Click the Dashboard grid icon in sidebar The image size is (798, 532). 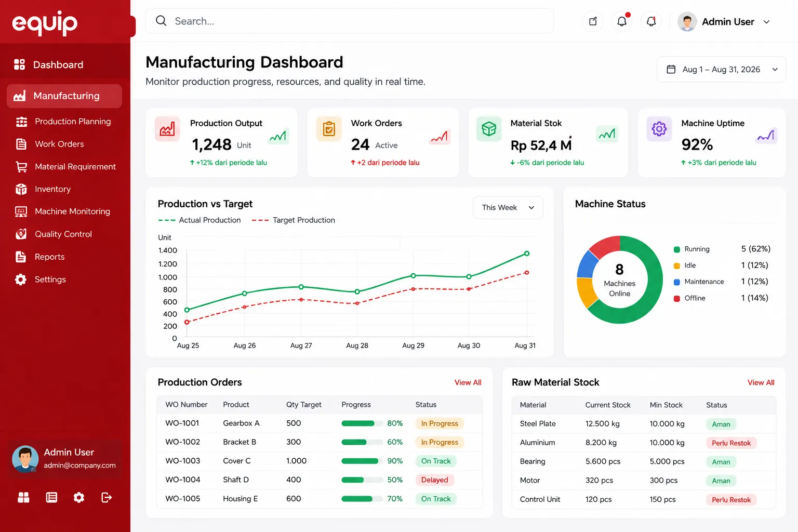click(19, 64)
